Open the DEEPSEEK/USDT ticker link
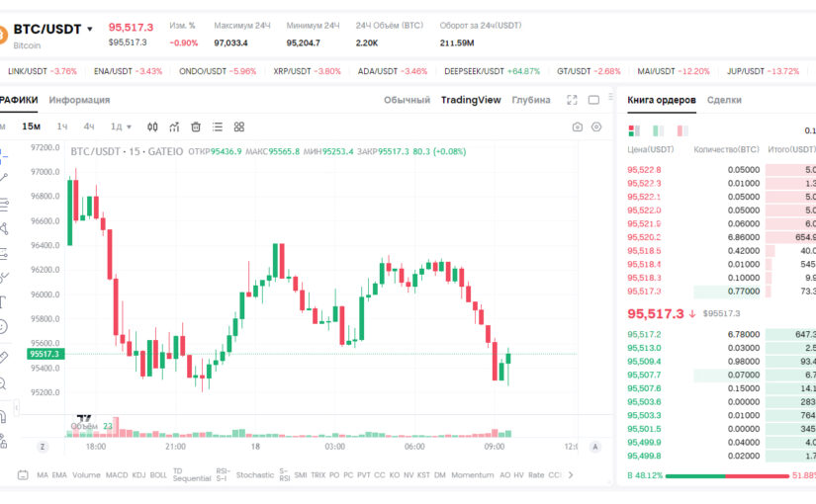 coord(492,71)
